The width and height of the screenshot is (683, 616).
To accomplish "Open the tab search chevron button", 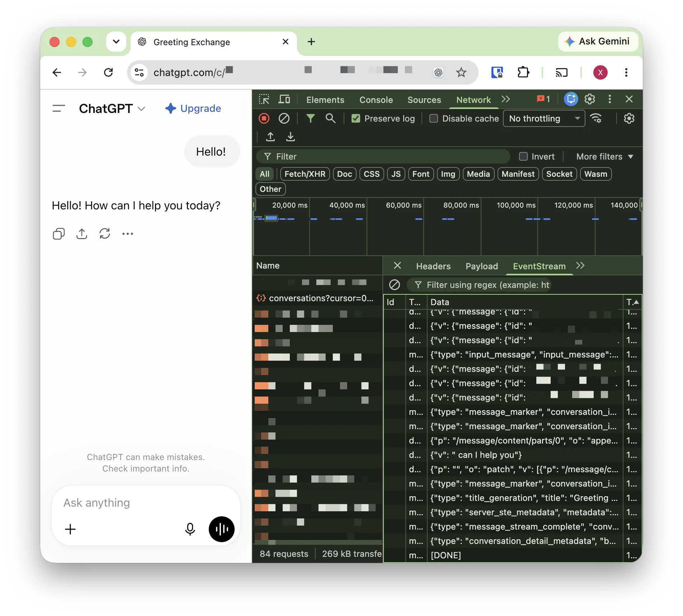I will (116, 42).
